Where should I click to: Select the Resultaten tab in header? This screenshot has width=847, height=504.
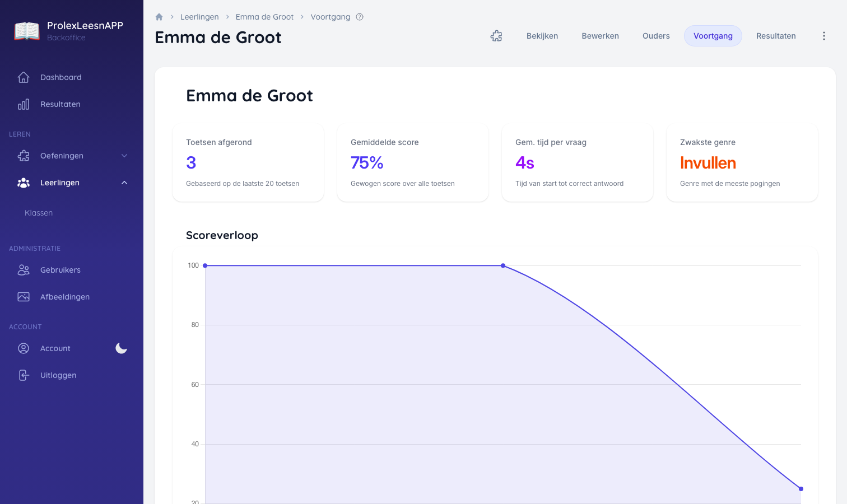[776, 36]
